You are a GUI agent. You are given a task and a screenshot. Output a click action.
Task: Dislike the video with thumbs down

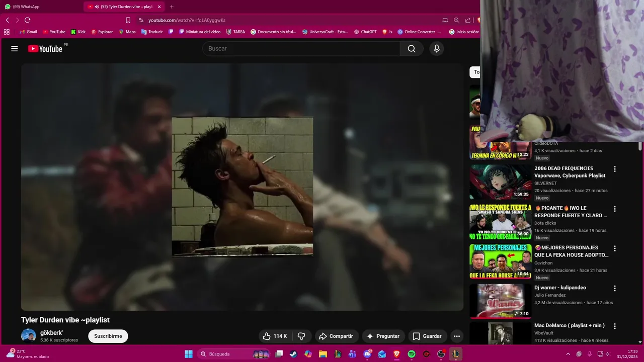301,336
